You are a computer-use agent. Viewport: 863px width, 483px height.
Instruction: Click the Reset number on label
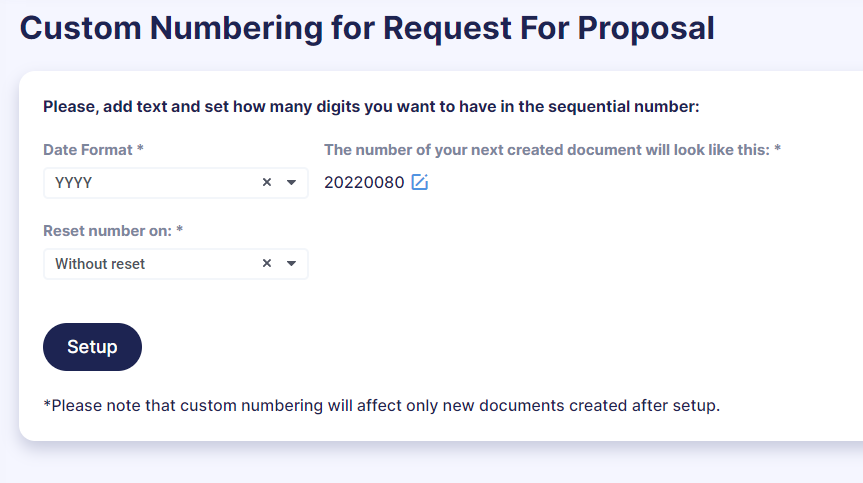[x=107, y=231]
